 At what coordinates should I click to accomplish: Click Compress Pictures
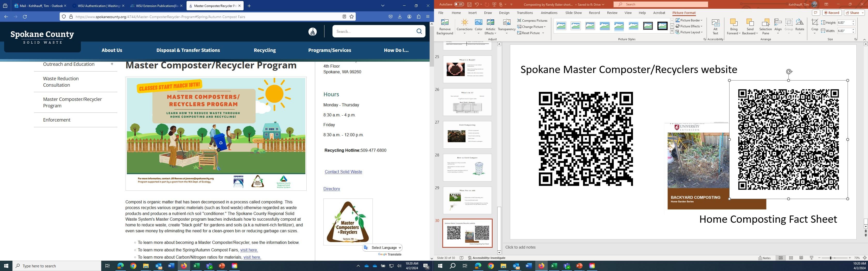532,21
